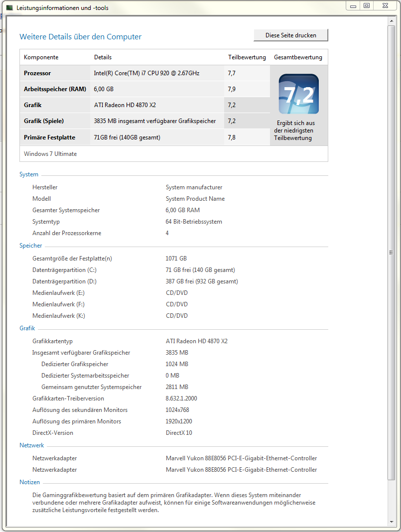Click the Datenträgerpartition (C:) label
401x532 pixels.
click(x=64, y=270)
